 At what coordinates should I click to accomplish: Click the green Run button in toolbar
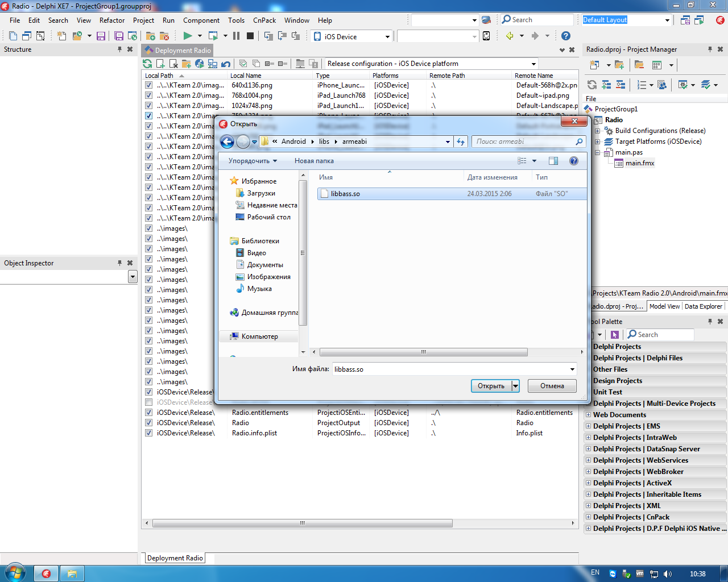pyautogui.click(x=187, y=36)
